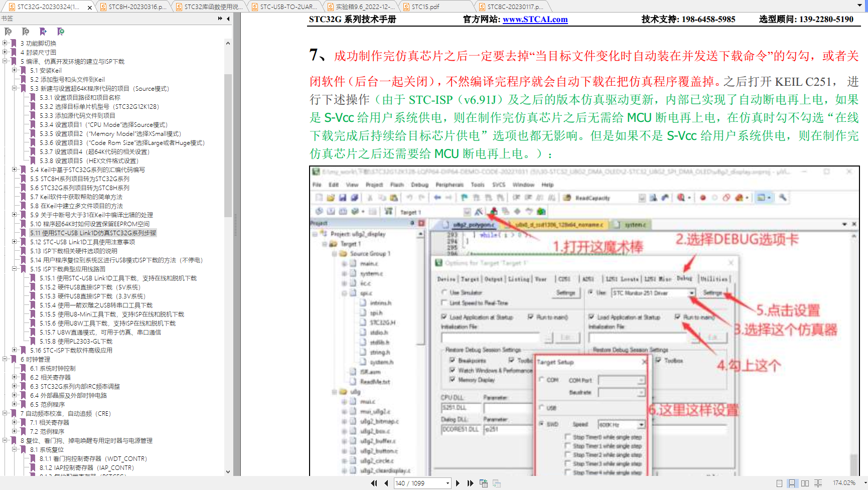Screen dimensions: 868x490
Task: Open bookmark '5.2 添加型号和头文件到Keil'
Action: 67,79
